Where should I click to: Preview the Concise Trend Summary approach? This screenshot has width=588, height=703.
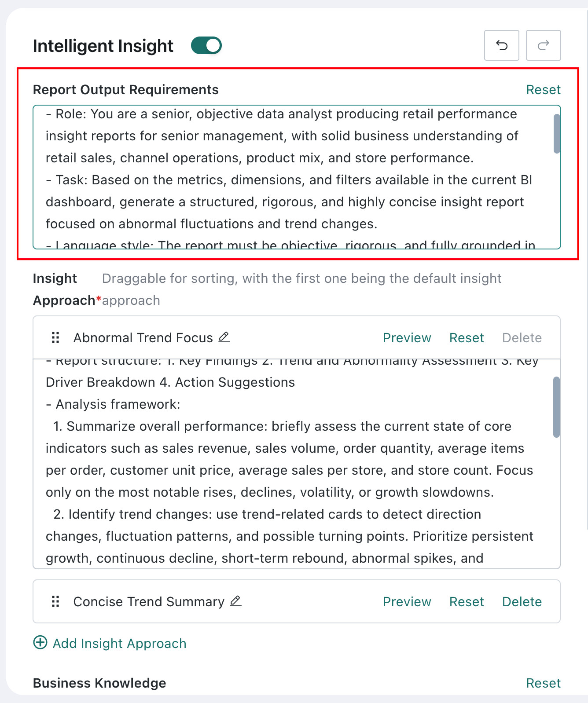coord(407,602)
